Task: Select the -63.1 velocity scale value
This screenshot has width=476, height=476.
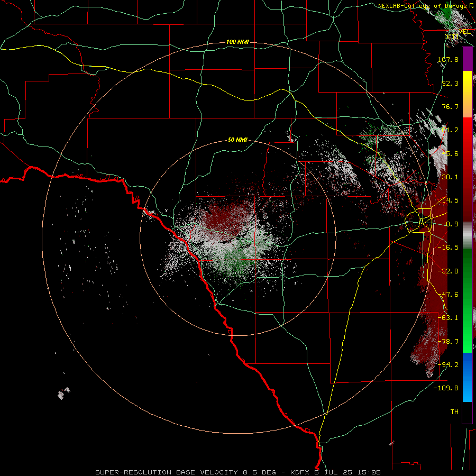Action: pos(448,318)
